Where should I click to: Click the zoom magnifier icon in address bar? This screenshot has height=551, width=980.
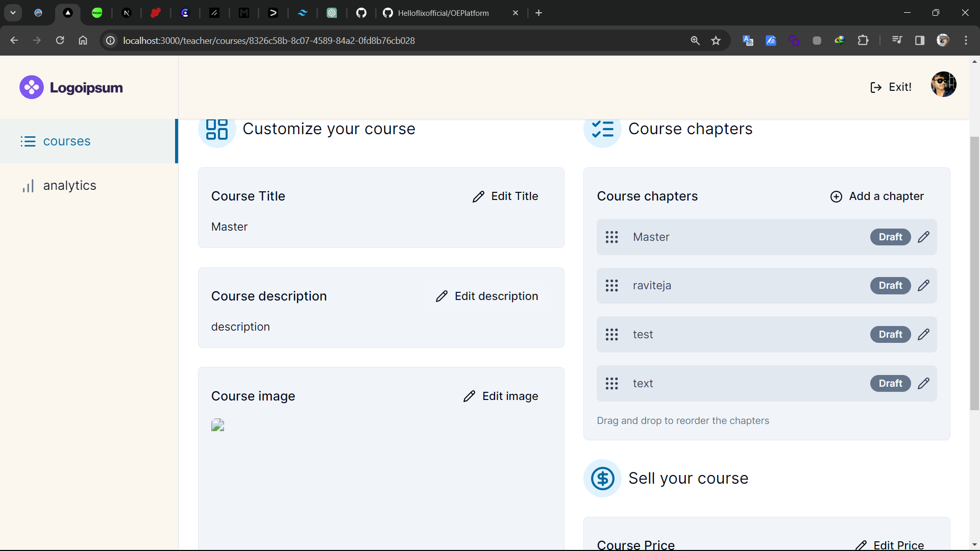coord(695,41)
